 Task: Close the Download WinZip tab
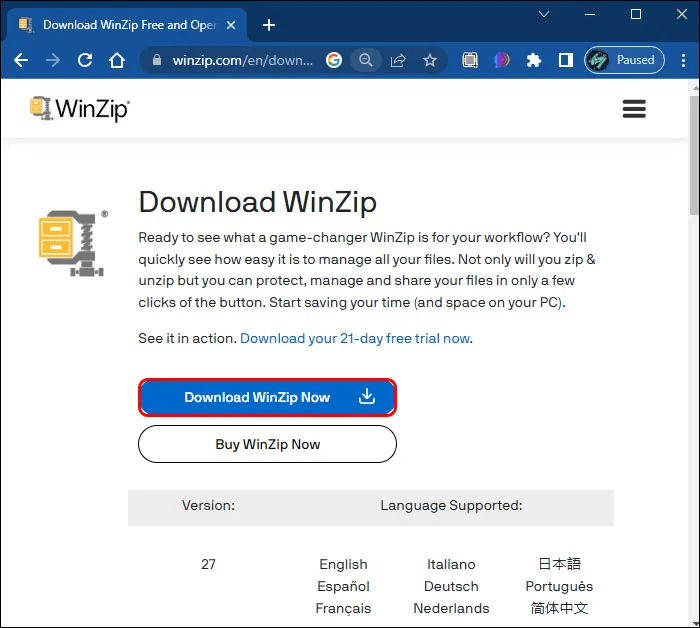(231, 25)
